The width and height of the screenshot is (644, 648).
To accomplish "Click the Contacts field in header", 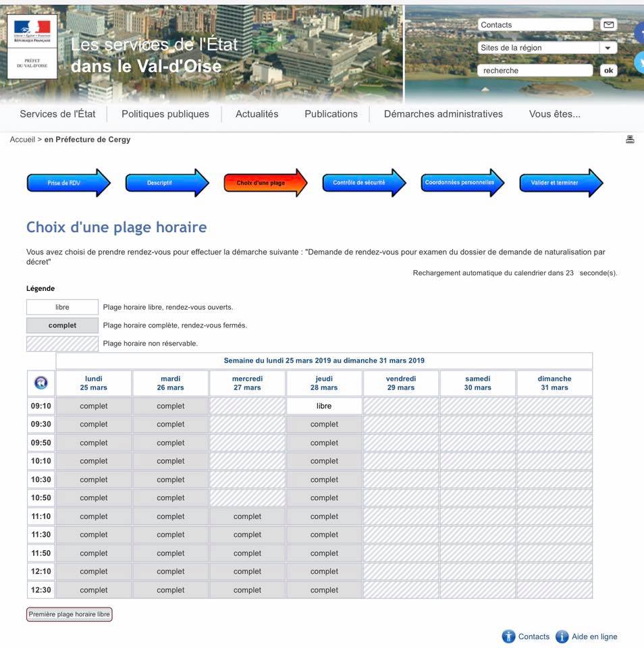I will click(x=535, y=25).
